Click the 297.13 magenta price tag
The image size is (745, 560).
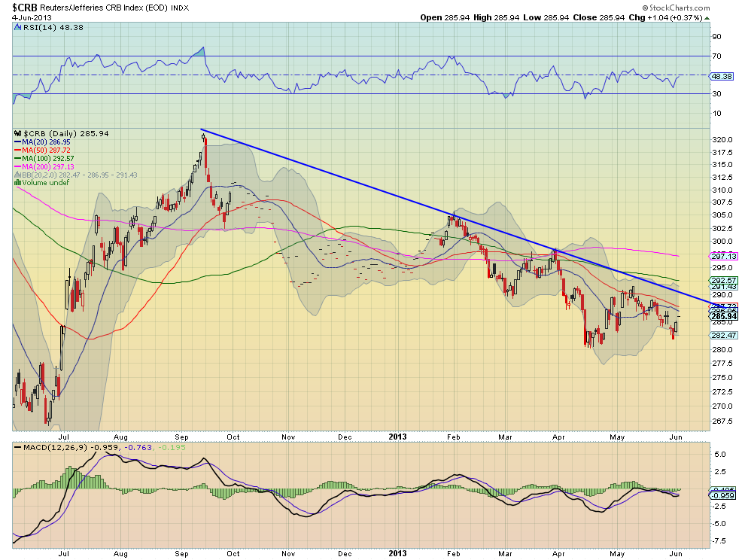pyautogui.click(x=723, y=256)
